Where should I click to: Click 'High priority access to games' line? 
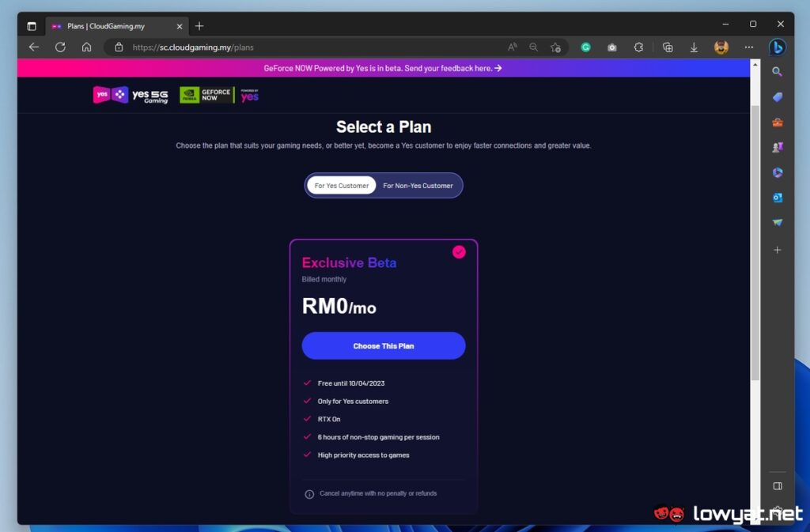(x=363, y=455)
